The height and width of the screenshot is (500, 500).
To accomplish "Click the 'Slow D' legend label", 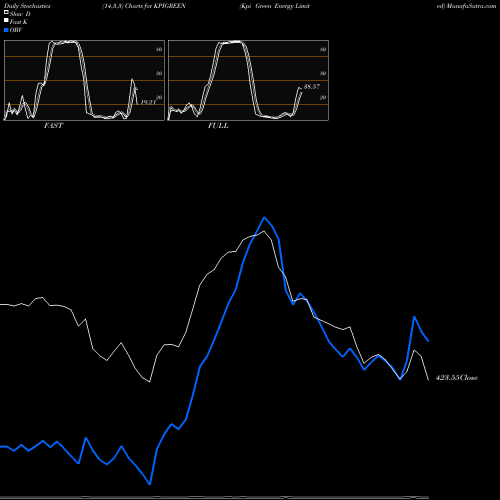I will (20, 14).
